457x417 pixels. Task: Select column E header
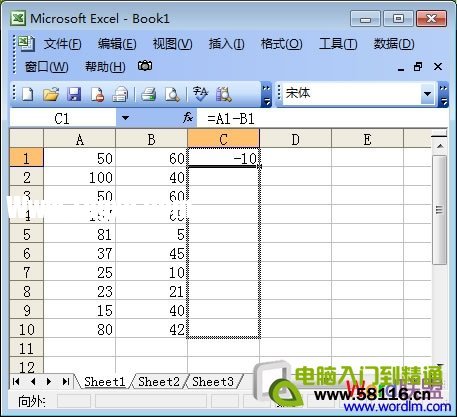pos(367,139)
